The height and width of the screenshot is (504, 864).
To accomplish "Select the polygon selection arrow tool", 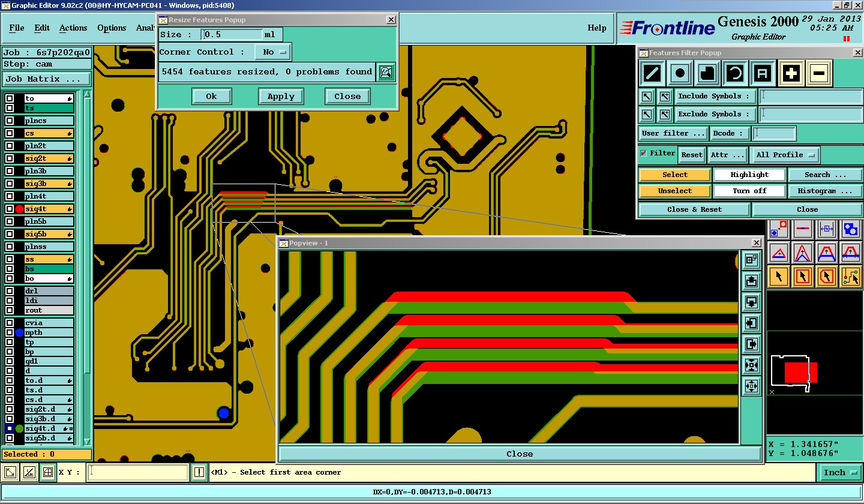I will click(x=827, y=277).
